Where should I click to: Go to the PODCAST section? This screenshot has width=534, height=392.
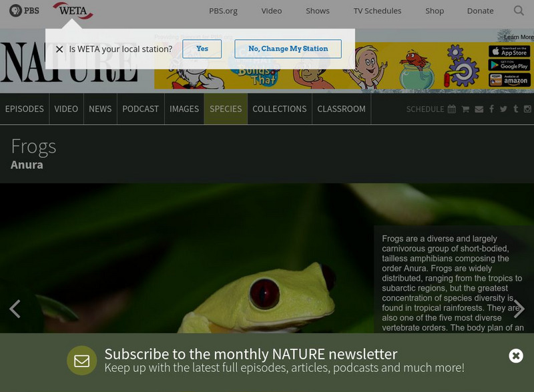[x=141, y=109]
